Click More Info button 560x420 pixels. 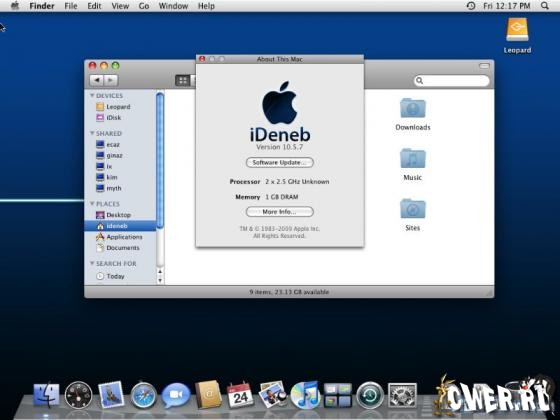280,212
